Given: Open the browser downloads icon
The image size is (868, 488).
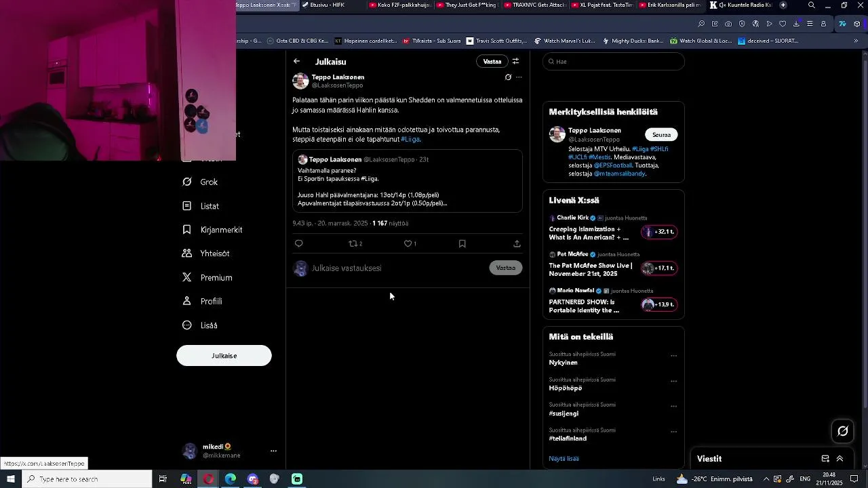Looking at the screenshot, I should point(796,24).
